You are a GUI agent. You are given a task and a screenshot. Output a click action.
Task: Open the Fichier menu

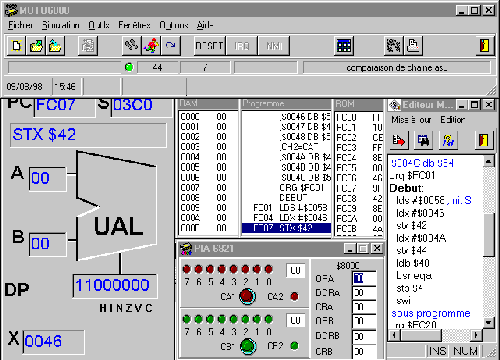[20, 25]
